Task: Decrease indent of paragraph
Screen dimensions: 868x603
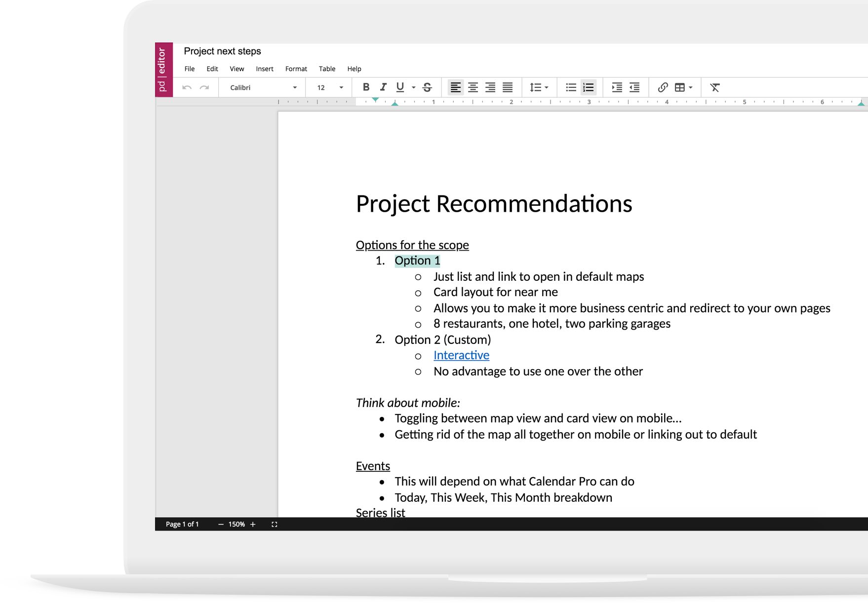Action: [634, 87]
